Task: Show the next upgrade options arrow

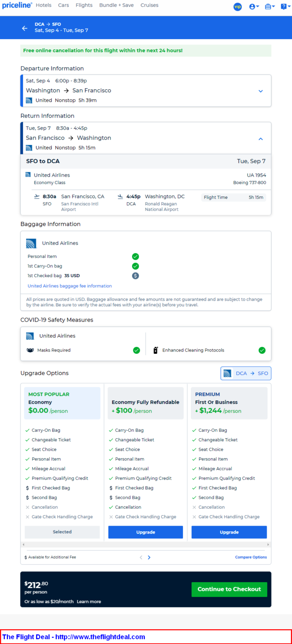Action: pyautogui.click(x=149, y=557)
